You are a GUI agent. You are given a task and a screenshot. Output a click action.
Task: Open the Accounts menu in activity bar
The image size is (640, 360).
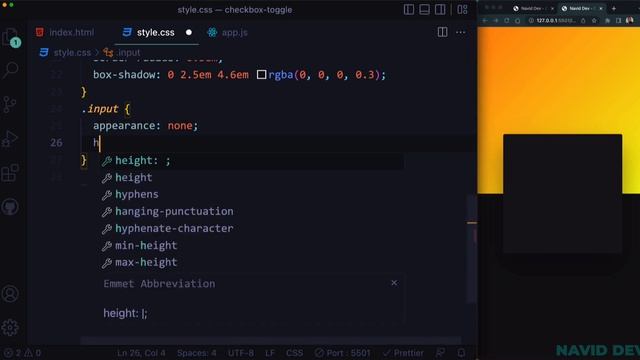[x=10, y=293]
